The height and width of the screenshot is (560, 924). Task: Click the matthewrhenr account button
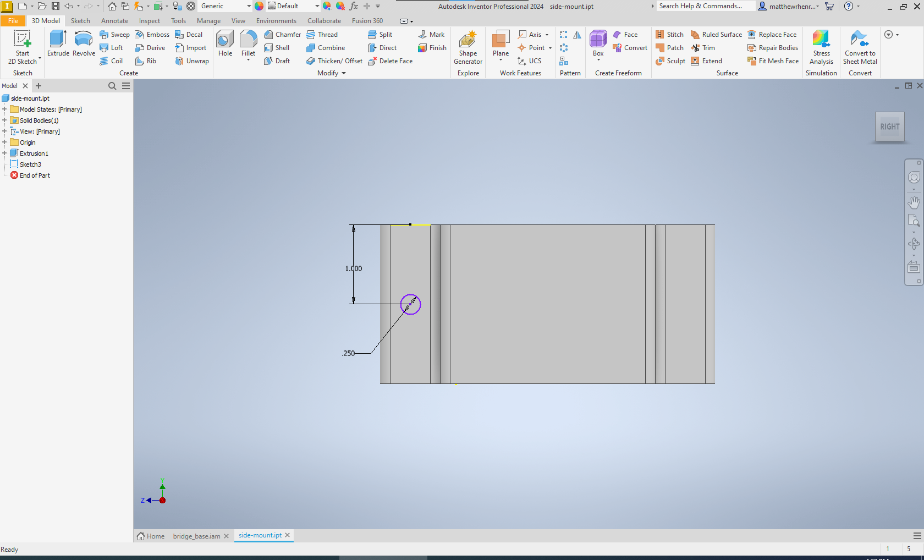click(789, 6)
